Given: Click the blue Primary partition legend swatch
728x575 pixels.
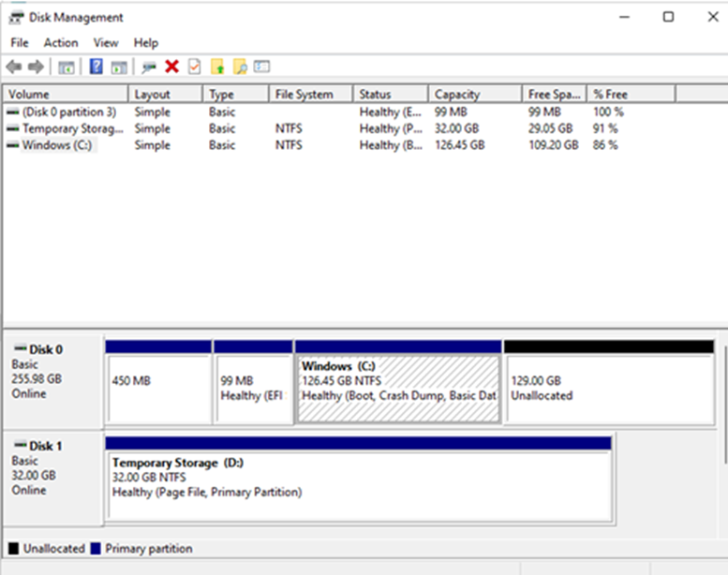Looking at the screenshot, I should (x=96, y=549).
